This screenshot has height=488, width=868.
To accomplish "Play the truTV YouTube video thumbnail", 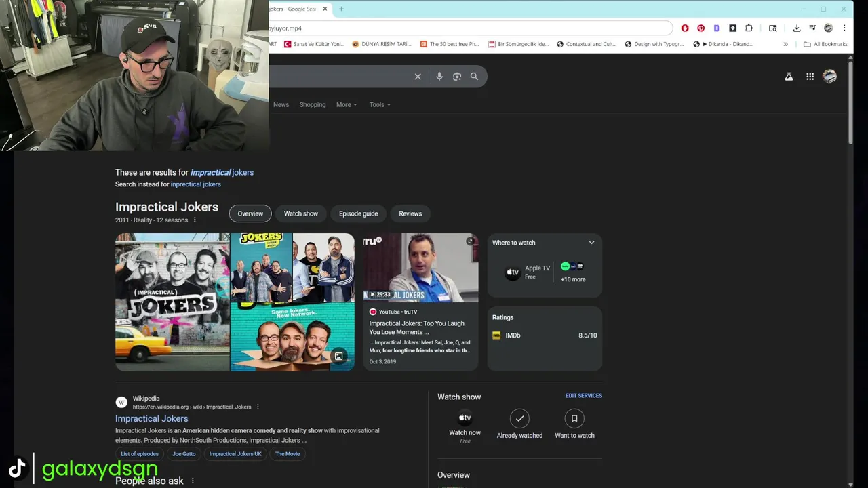I will pyautogui.click(x=420, y=268).
